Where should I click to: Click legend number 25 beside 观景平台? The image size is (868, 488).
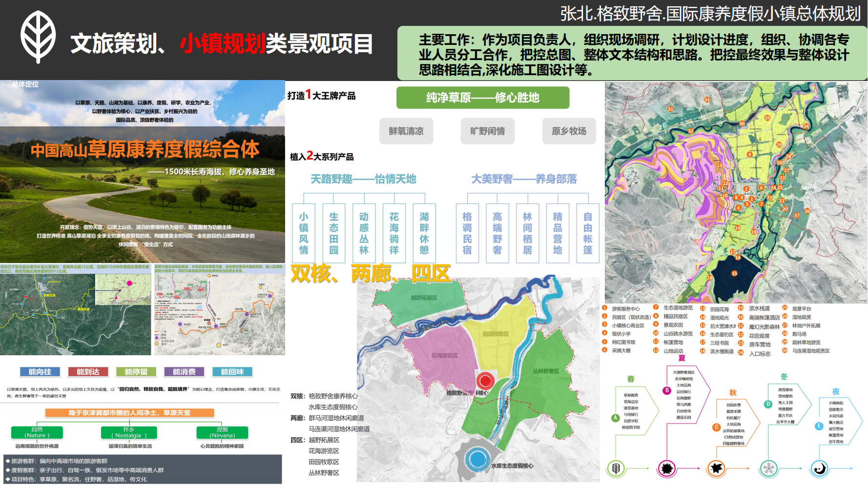[x=785, y=307]
